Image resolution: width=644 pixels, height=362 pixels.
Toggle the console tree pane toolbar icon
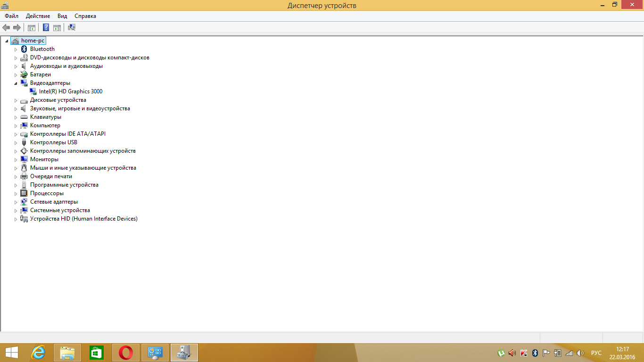(32, 27)
